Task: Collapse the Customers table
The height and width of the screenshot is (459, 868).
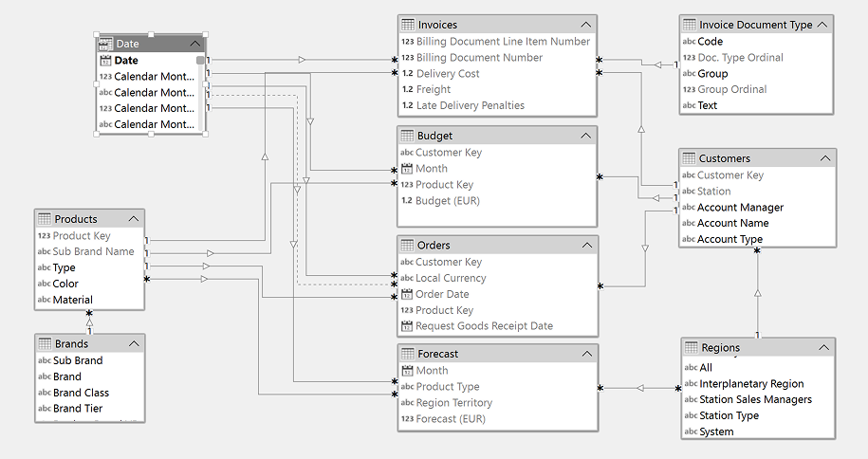Action: tap(824, 158)
